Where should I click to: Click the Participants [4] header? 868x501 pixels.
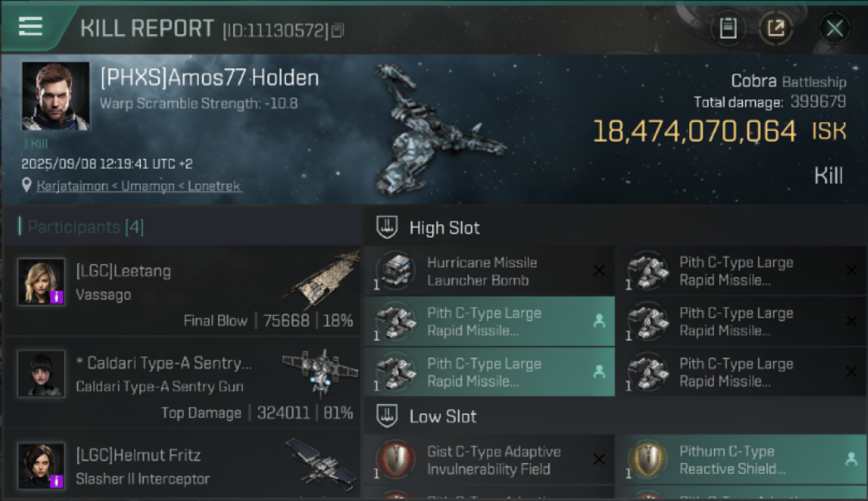coord(85,227)
